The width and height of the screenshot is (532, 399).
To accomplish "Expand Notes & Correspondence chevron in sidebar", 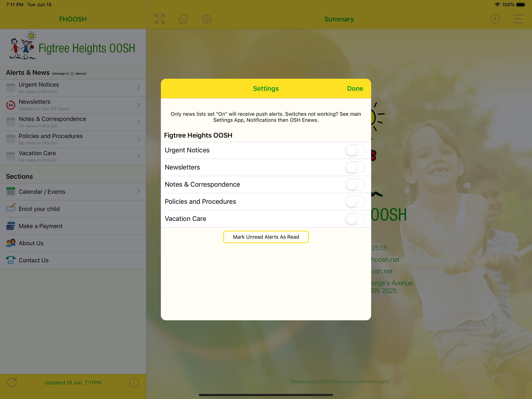I will [138, 122].
